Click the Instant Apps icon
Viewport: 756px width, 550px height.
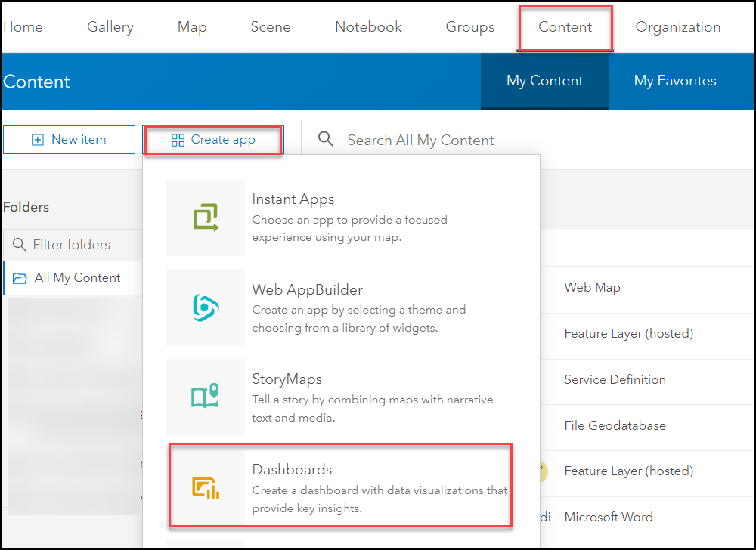coord(206,218)
